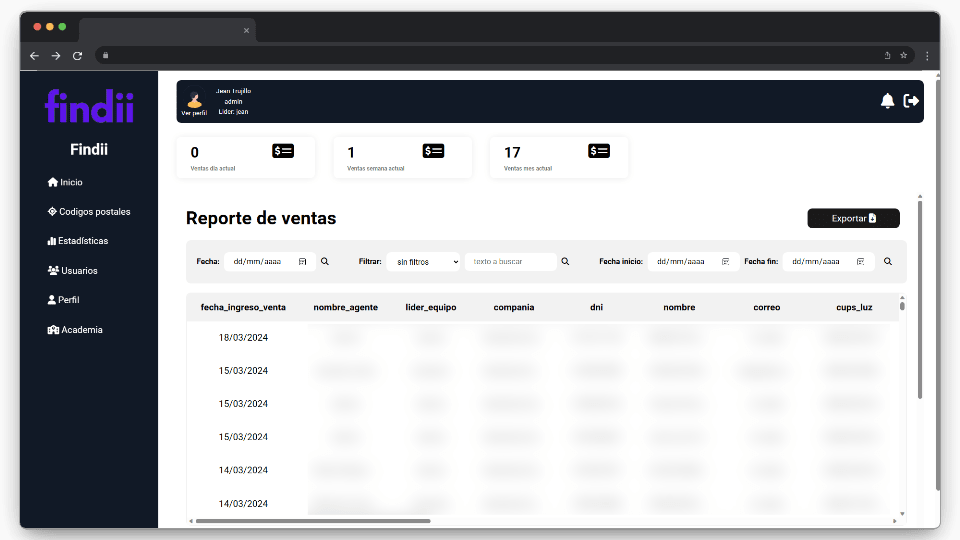The image size is (960, 540).
Task: Open Codigos postales in sidebar
Action: pos(89,211)
